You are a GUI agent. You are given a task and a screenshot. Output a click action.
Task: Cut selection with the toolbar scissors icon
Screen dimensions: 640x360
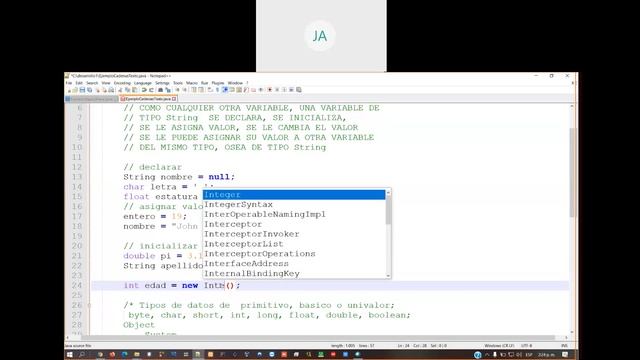pos(120,90)
